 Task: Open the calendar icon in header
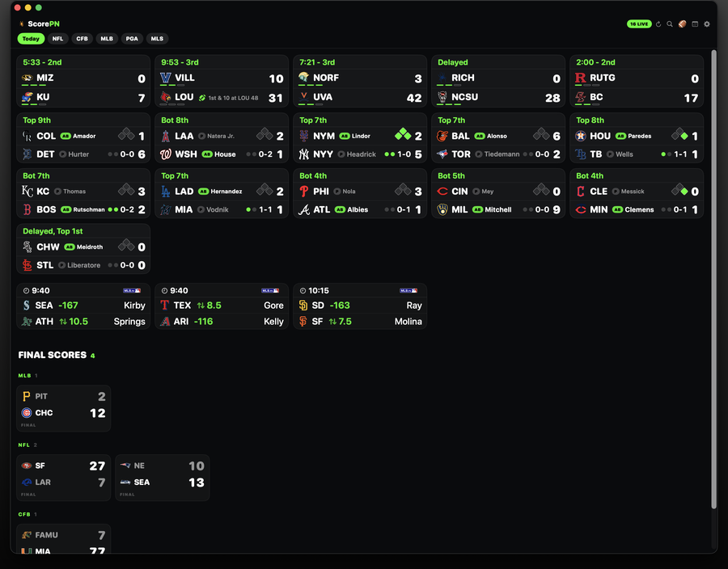[x=695, y=24]
